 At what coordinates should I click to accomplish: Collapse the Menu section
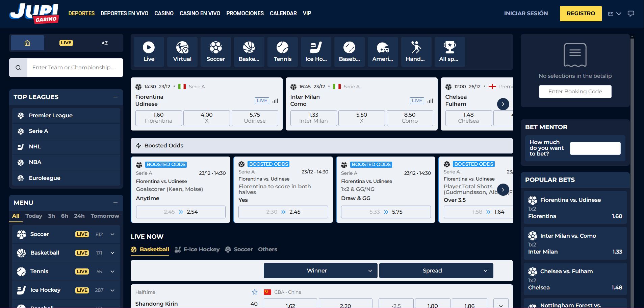tap(115, 203)
